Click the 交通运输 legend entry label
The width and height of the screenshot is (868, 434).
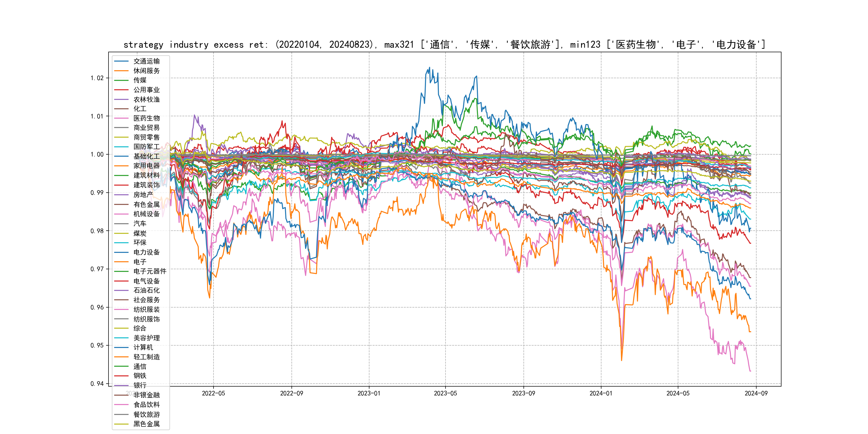146,61
